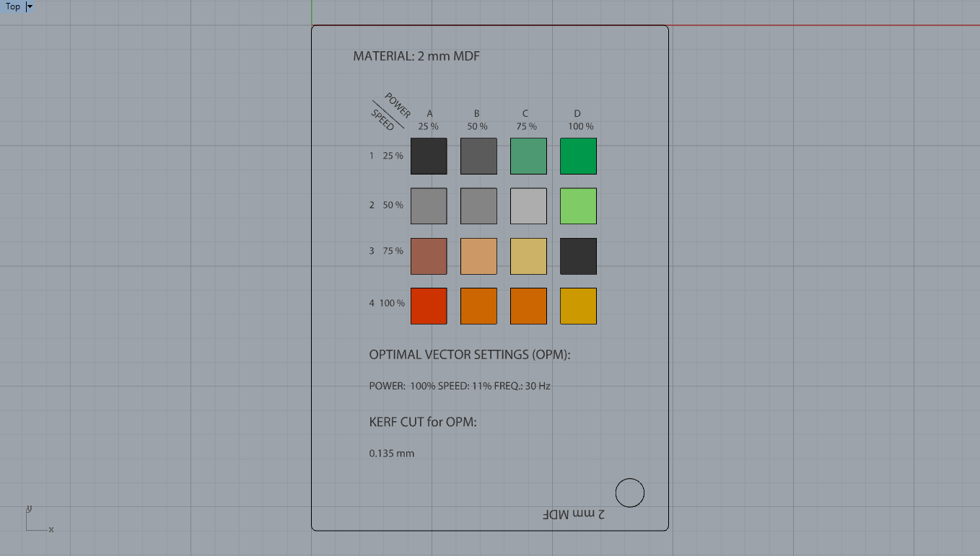This screenshot has height=556, width=980.
Task: Select the pale yellow swatch at C3
Action: click(528, 256)
